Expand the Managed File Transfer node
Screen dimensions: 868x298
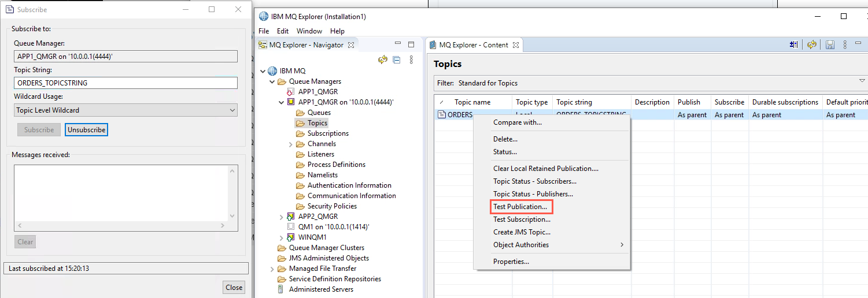point(272,269)
